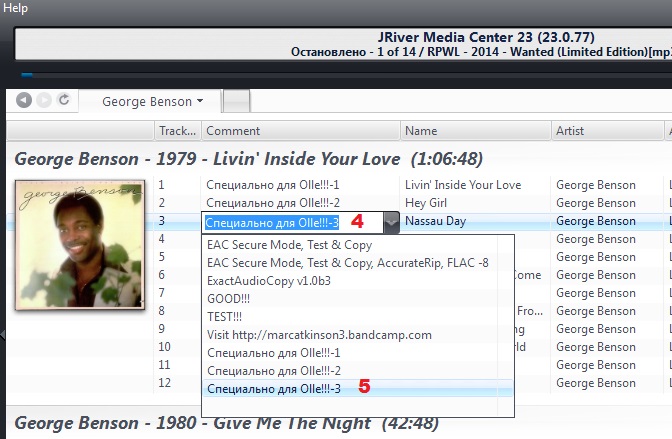Sort by the Artist column header

607,131
